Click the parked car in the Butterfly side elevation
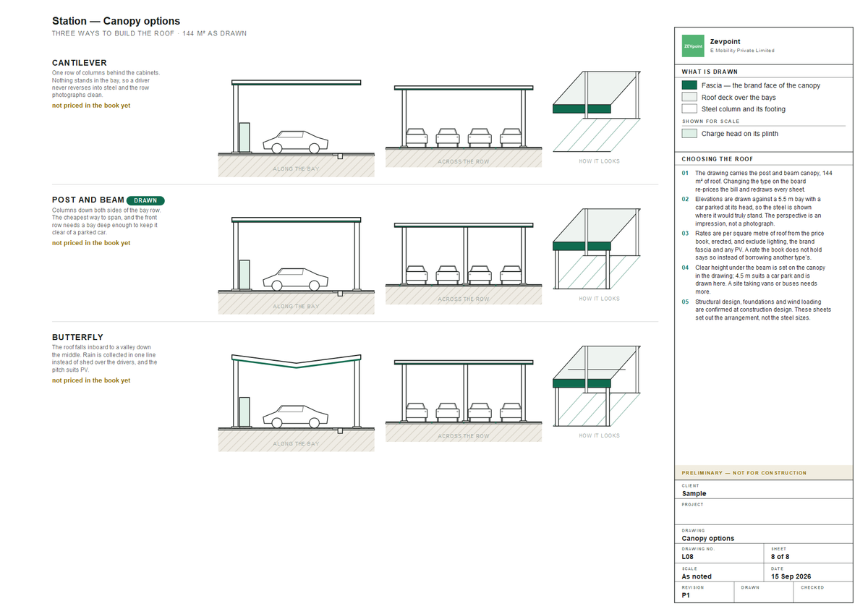This screenshot has height=614, width=868. pyautogui.click(x=295, y=417)
